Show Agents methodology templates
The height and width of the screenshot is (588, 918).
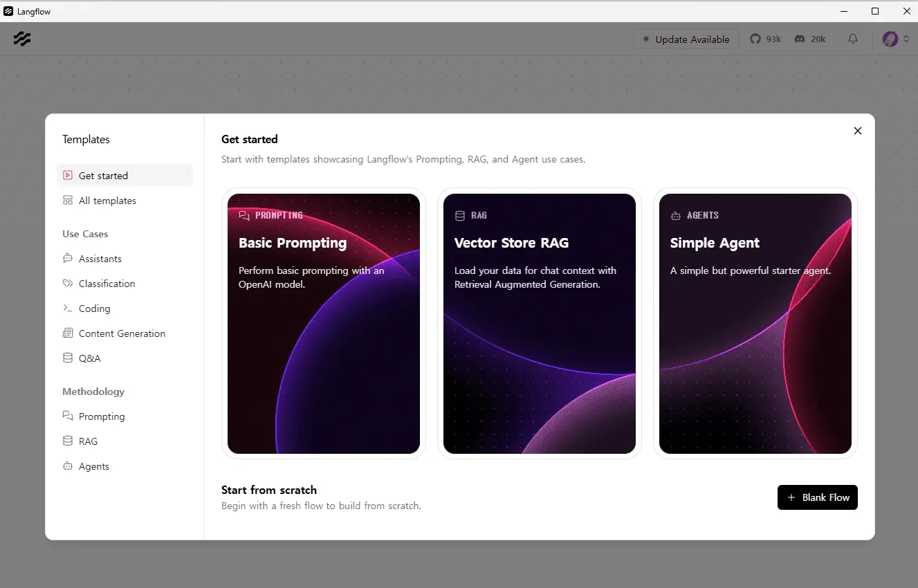[x=125, y=466]
